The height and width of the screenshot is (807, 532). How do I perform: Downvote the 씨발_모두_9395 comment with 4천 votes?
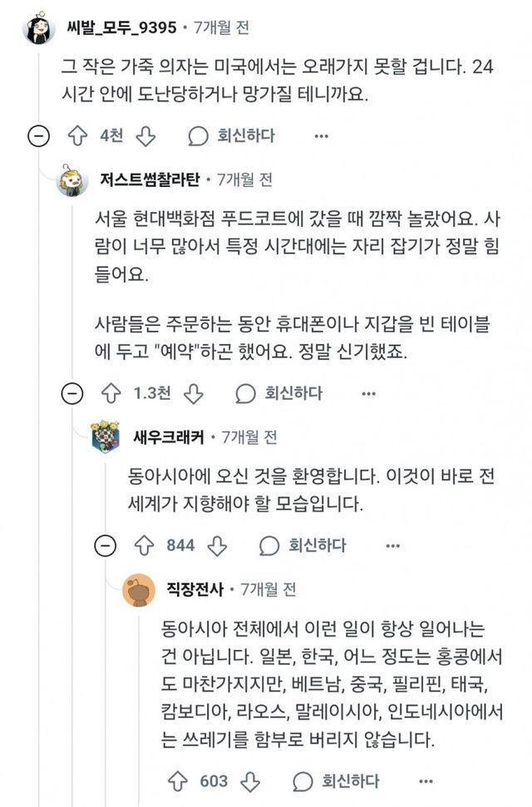(145, 135)
